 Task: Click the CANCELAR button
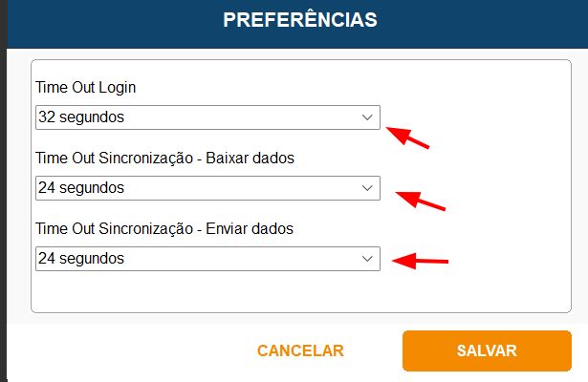[x=300, y=350]
